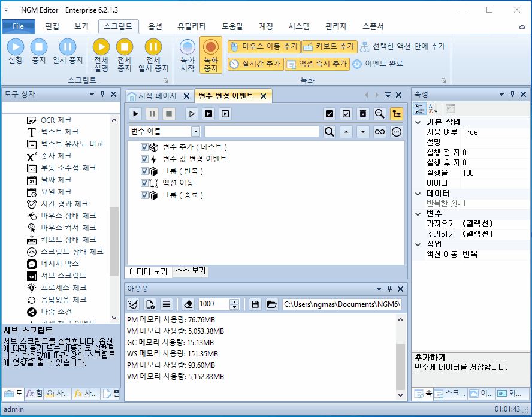Viewport: 532px width, 417px height.
Task: Collapse the 작업 property category
Action: coord(418,244)
